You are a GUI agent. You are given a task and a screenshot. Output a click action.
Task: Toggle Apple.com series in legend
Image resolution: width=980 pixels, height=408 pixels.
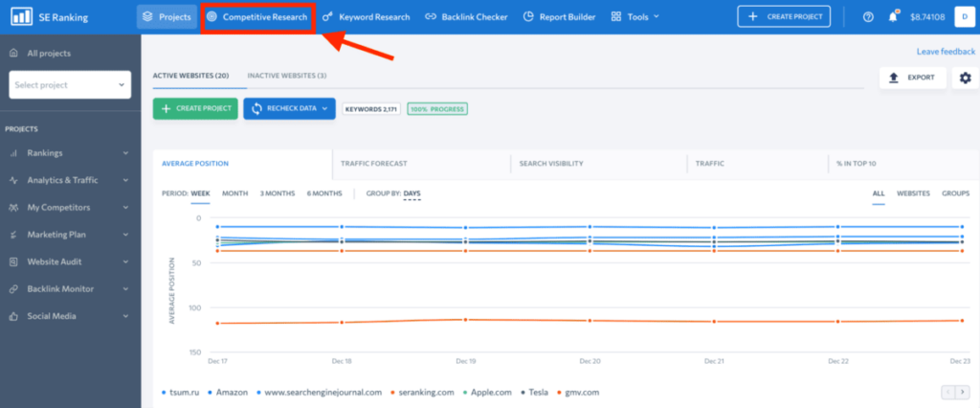487,393
